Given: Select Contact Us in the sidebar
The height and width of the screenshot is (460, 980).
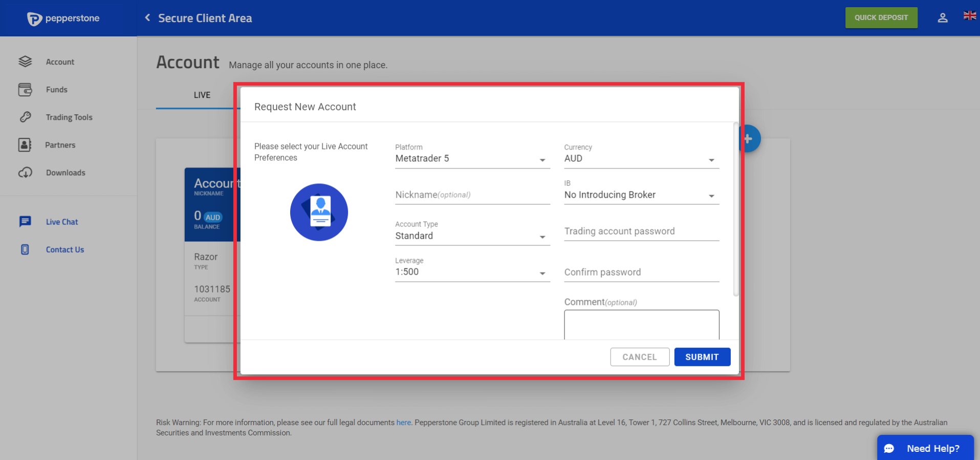Looking at the screenshot, I should pyautogui.click(x=65, y=249).
